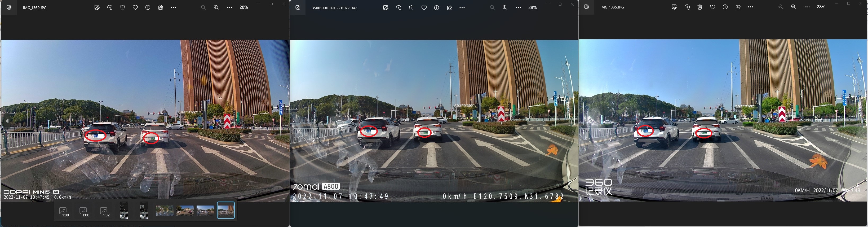Favorite the photo in the 35001001PH window
Image resolution: width=868 pixels, height=227 pixels.
[424, 7]
